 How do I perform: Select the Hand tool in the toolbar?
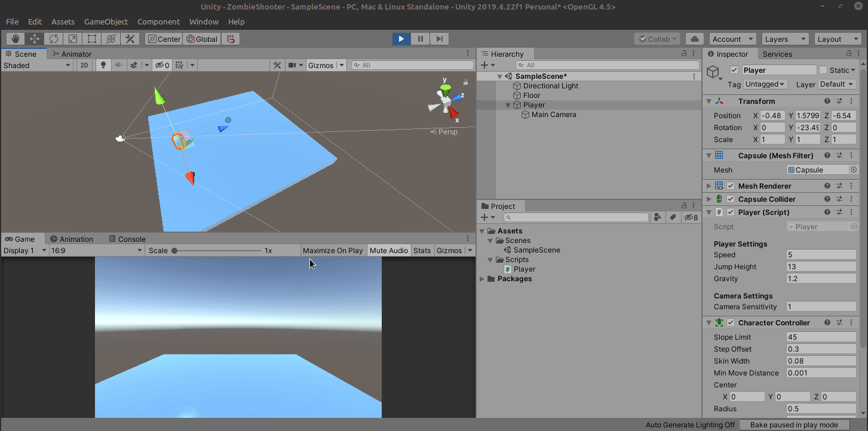pyautogui.click(x=16, y=39)
